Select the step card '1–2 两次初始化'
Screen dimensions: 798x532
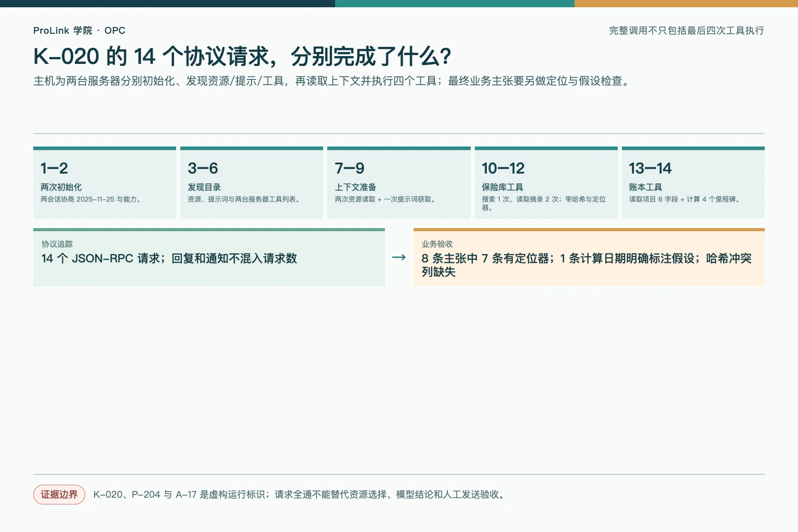click(104, 182)
